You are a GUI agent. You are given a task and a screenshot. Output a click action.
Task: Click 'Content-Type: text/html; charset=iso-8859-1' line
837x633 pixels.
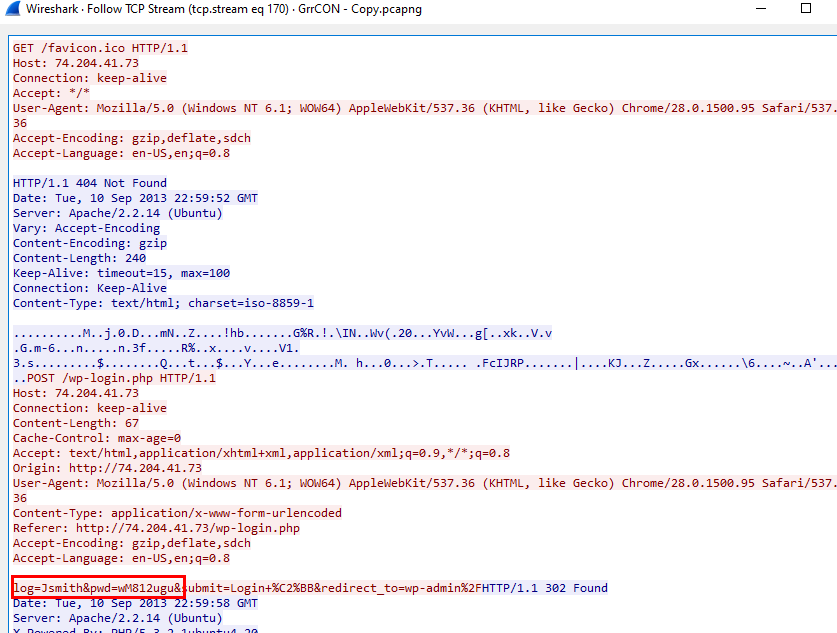(x=163, y=303)
